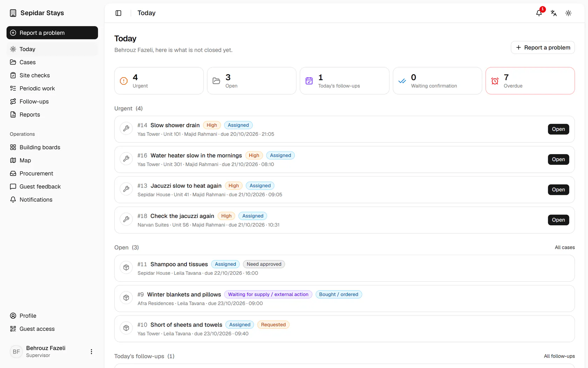Click dark Report a problem sidebar button
The image size is (588, 368).
point(52,33)
